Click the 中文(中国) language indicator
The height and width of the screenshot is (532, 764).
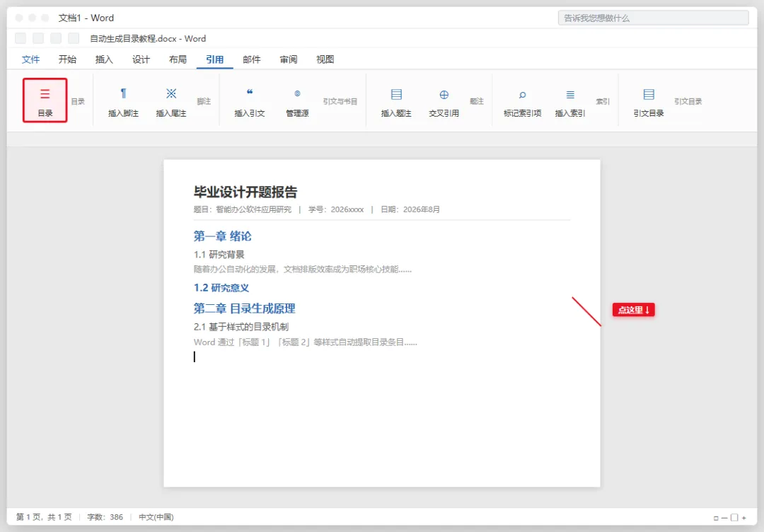156,517
